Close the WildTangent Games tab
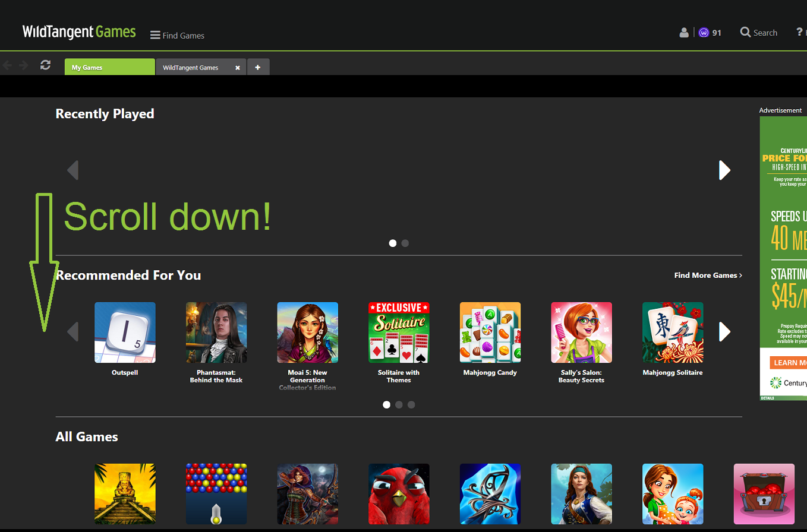Image resolution: width=807 pixels, height=532 pixels. pyautogui.click(x=238, y=68)
